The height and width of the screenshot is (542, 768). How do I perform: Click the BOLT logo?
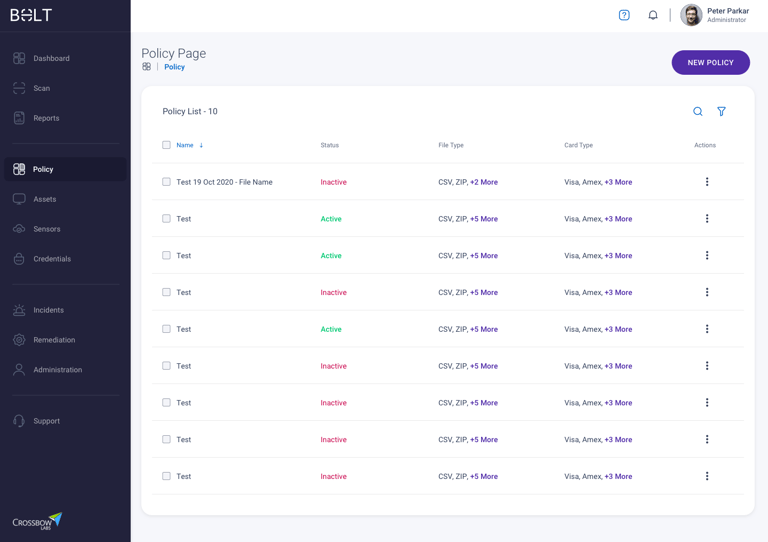click(x=31, y=15)
